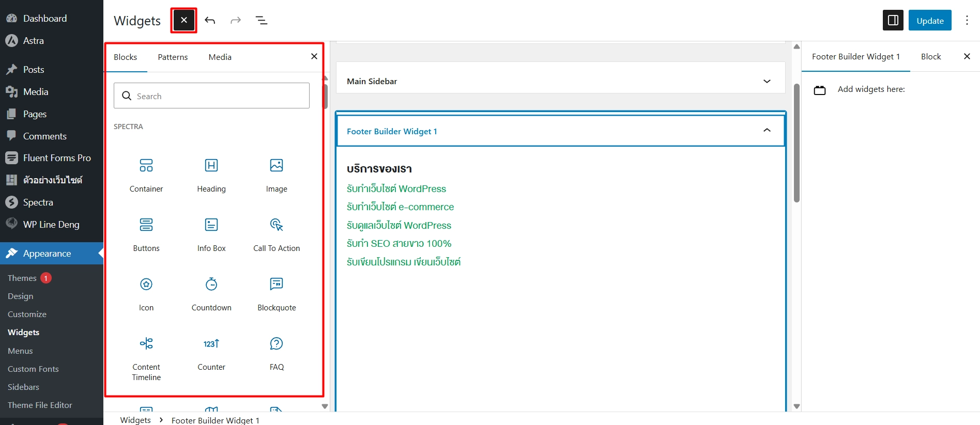Open the Appearance menu
The height and width of the screenshot is (425, 980).
52,254
